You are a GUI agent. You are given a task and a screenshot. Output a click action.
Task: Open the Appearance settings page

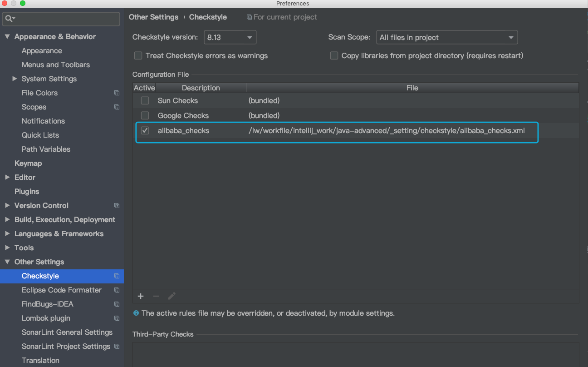[x=42, y=51]
